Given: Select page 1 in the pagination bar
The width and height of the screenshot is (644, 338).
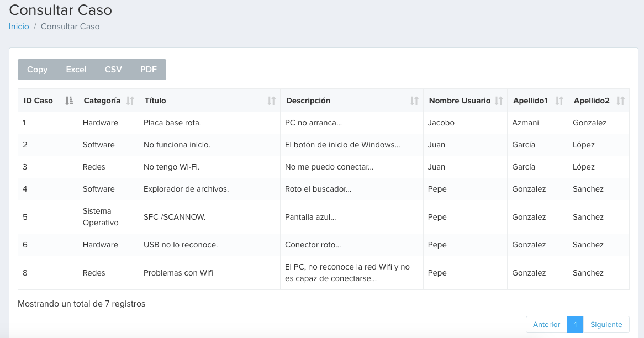Looking at the screenshot, I should [x=575, y=324].
